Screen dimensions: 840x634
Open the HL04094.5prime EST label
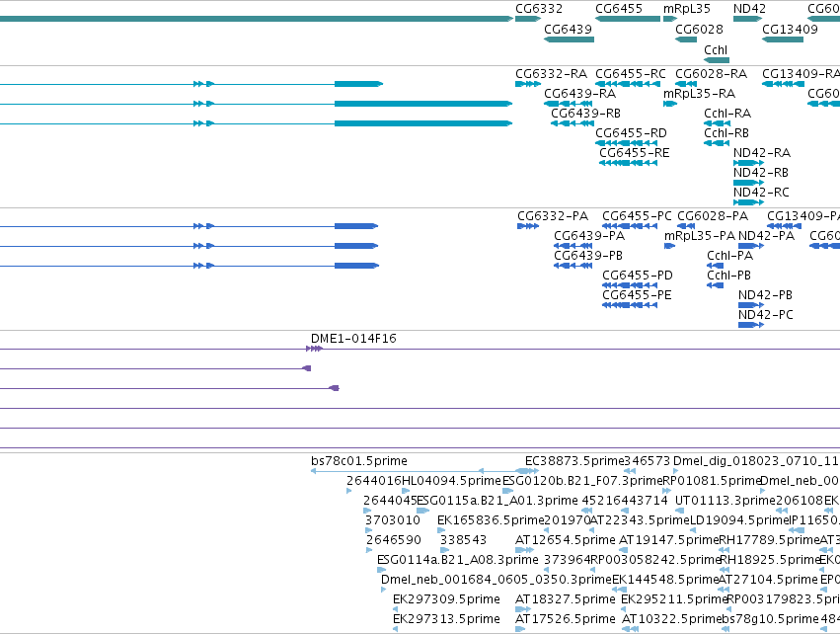[451, 481]
